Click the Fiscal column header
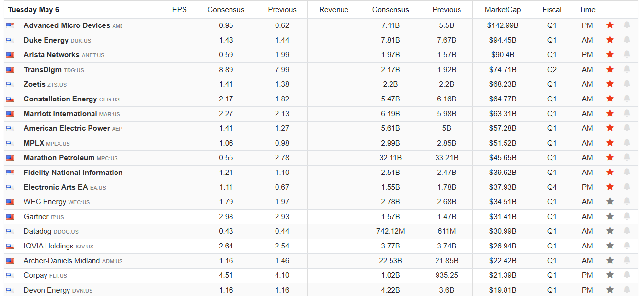 tap(552, 10)
